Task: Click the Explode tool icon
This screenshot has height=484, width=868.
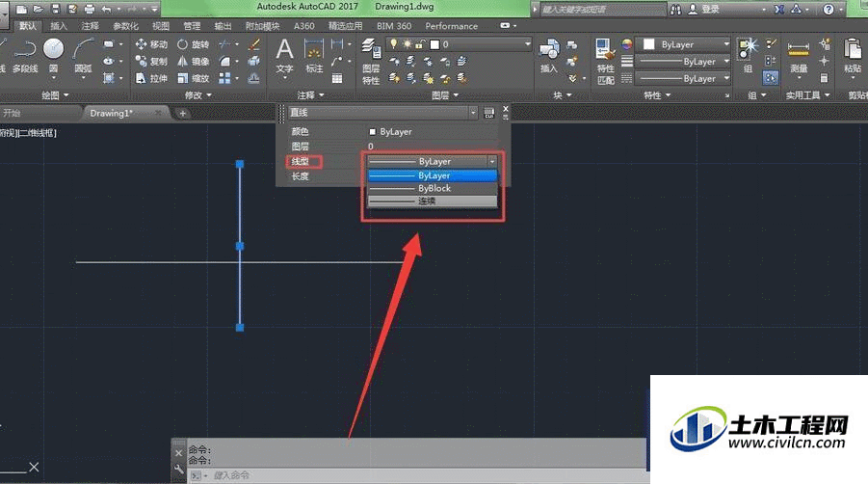Action: click(254, 61)
